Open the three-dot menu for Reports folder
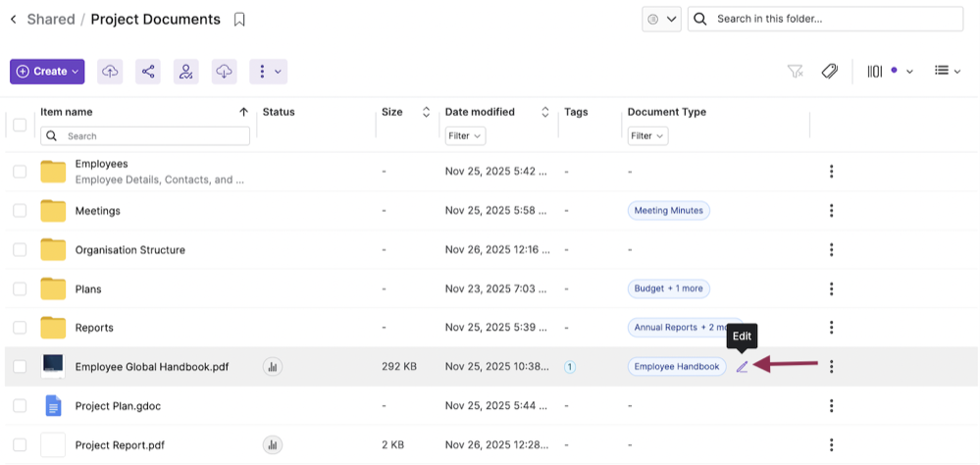980x465 pixels. coord(831,328)
